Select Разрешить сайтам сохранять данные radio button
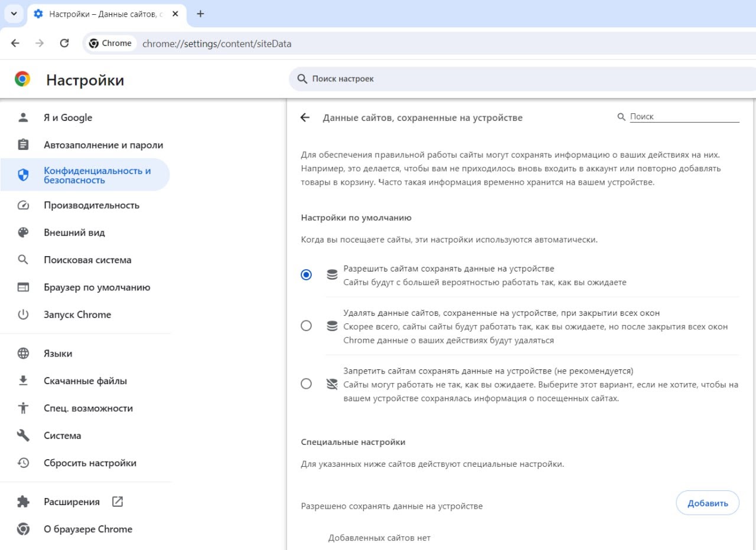 [306, 275]
